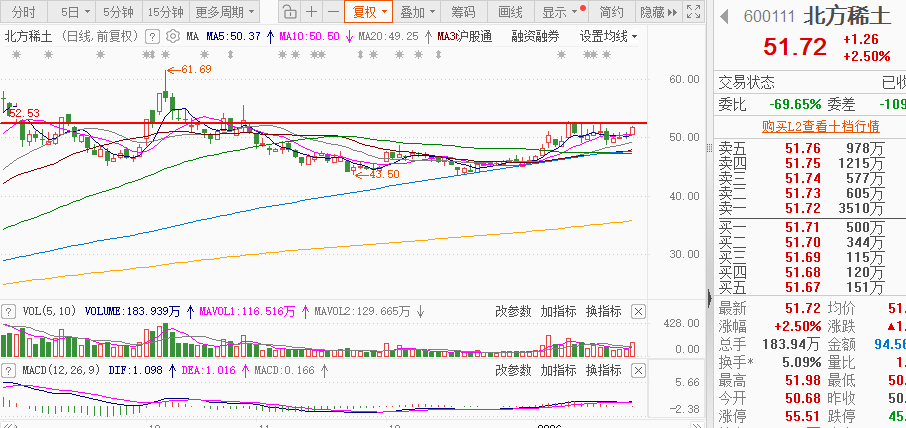This screenshot has width=906, height=428.
Task: Click the lock icon in the chart toolbar
Action: (288, 13)
